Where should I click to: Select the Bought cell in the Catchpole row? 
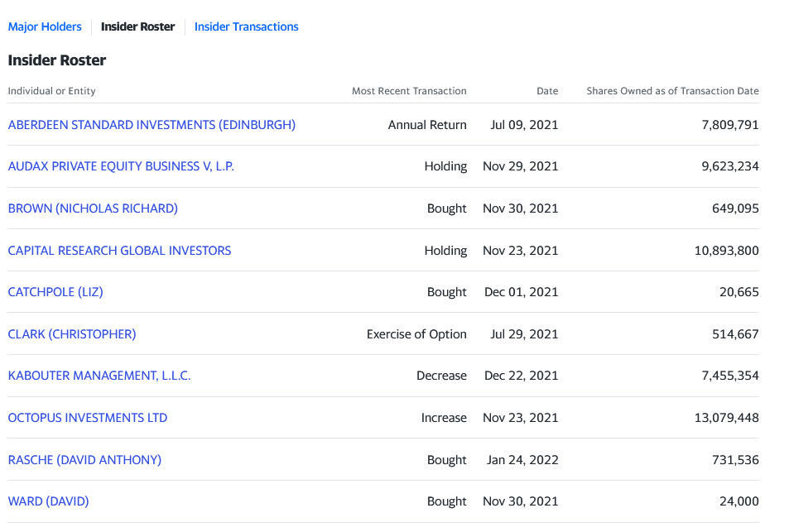(447, 291)
